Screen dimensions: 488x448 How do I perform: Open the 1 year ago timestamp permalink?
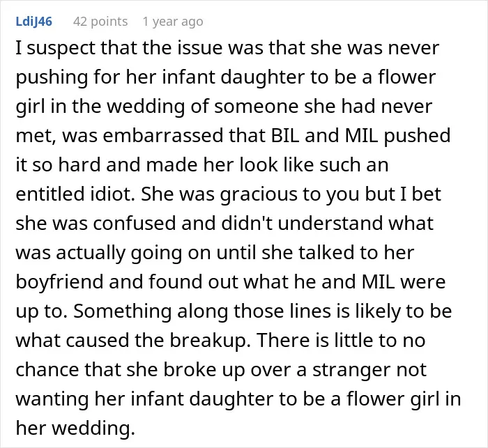173,22
